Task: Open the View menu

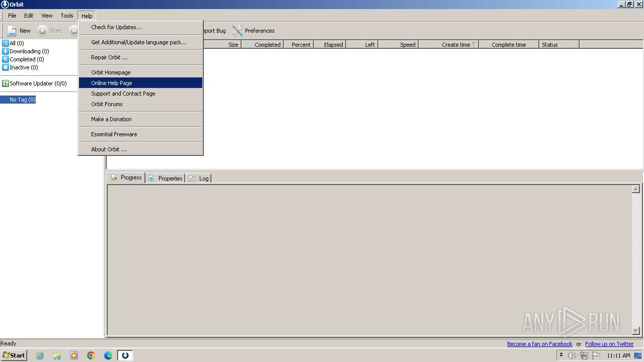Action: [47, 16]
